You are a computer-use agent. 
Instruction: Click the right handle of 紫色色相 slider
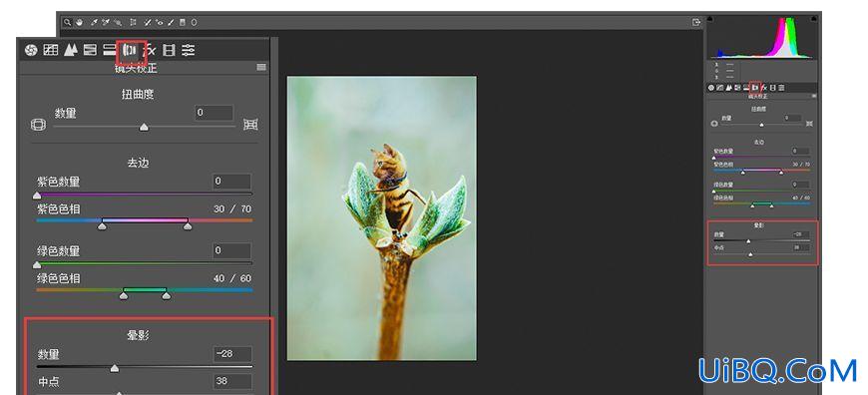point(188,225)
